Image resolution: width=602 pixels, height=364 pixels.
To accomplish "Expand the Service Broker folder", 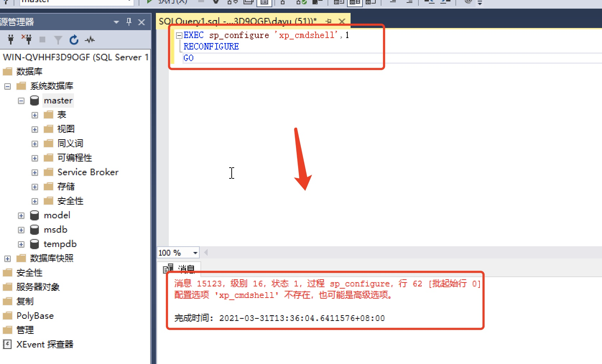I will click(35, 173).
